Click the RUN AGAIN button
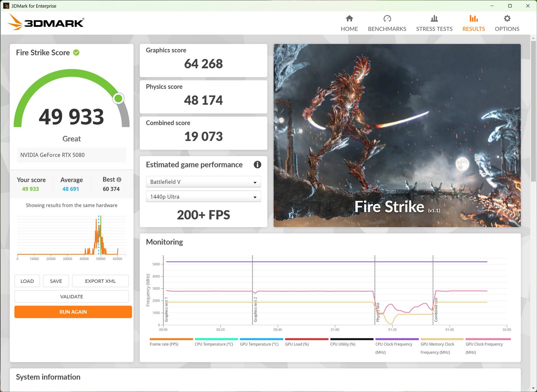Image resolution: width=537 pixels, height=392 pixels. click(x=73, y=312)
